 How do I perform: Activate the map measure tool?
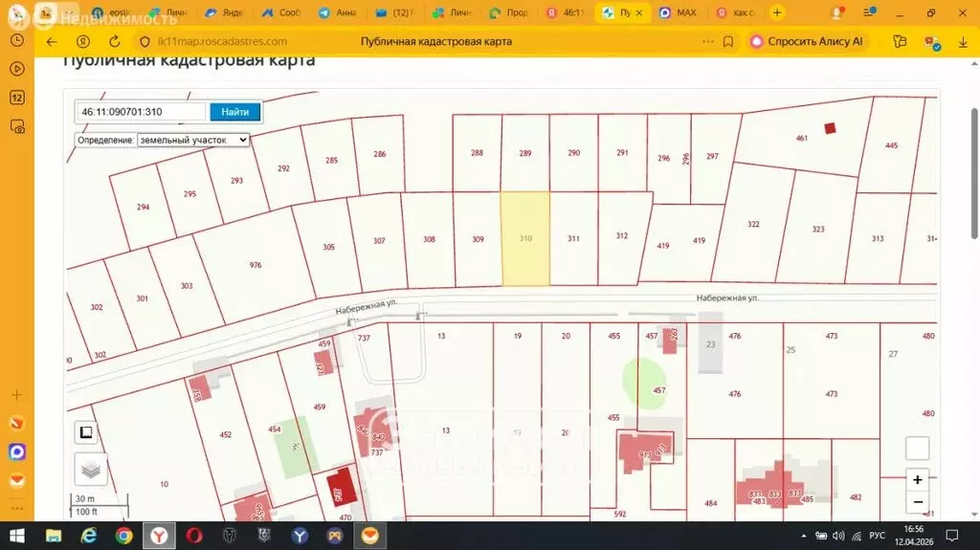click(x=86, y=432)
